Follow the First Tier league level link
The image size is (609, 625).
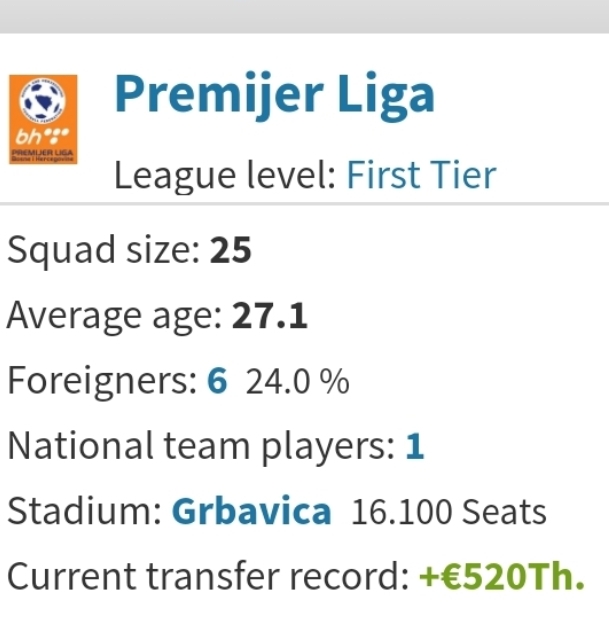pos(422,175)
